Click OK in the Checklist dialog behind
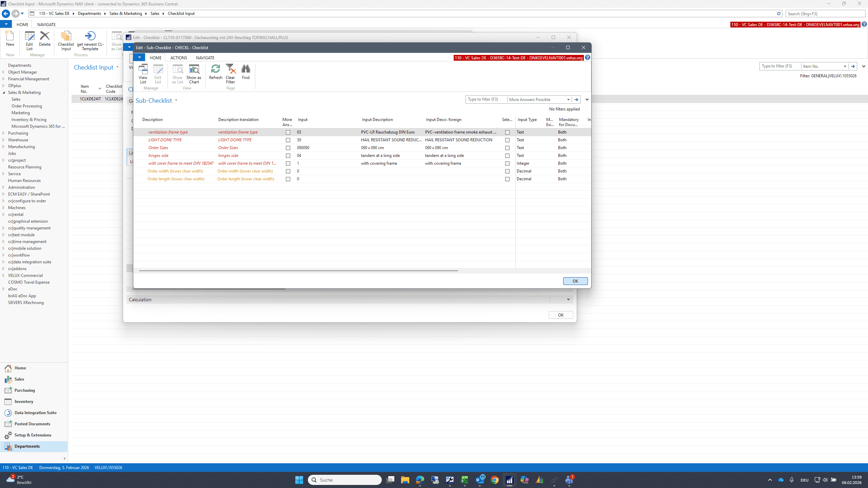This screenshot has height=488, width=868. click(561, 315)
